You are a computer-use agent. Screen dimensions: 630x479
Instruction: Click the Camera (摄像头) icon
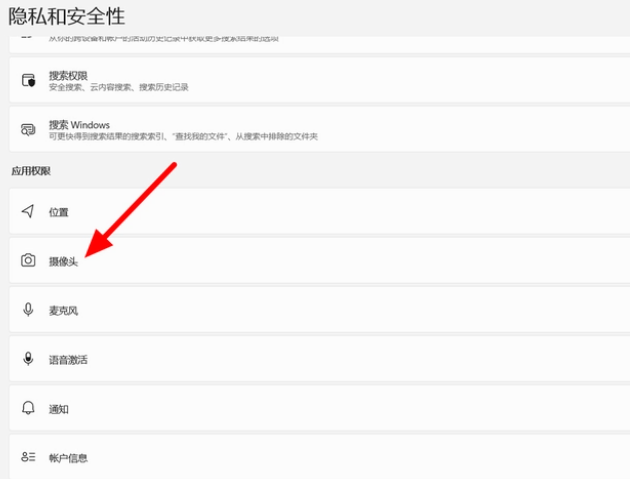pyautogui.click(x=29, y=260)
